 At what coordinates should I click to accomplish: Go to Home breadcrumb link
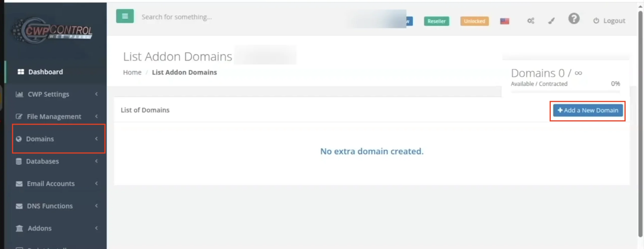pos(132,72)
